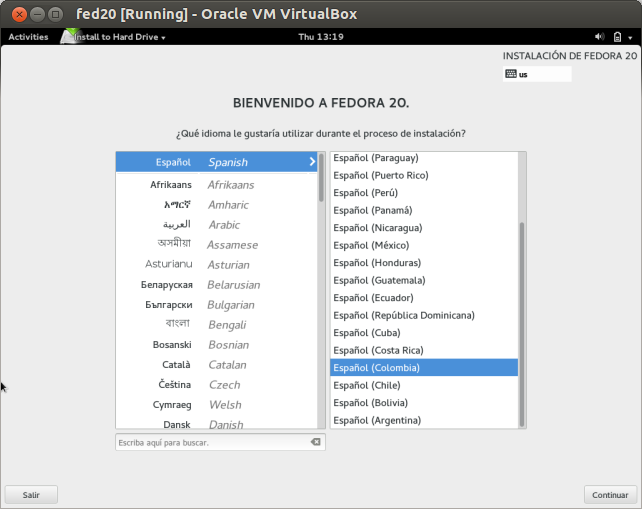Click the battery icon in top bar
This screenshot has width=642, height=509.
coord(617,37)
